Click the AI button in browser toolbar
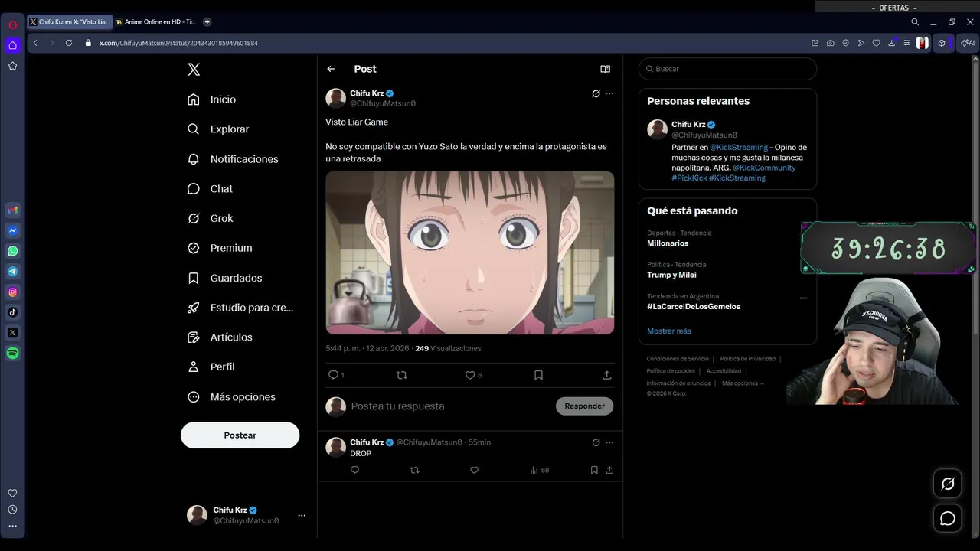Viewport: 980px width, 551px height. coord(968,43)
